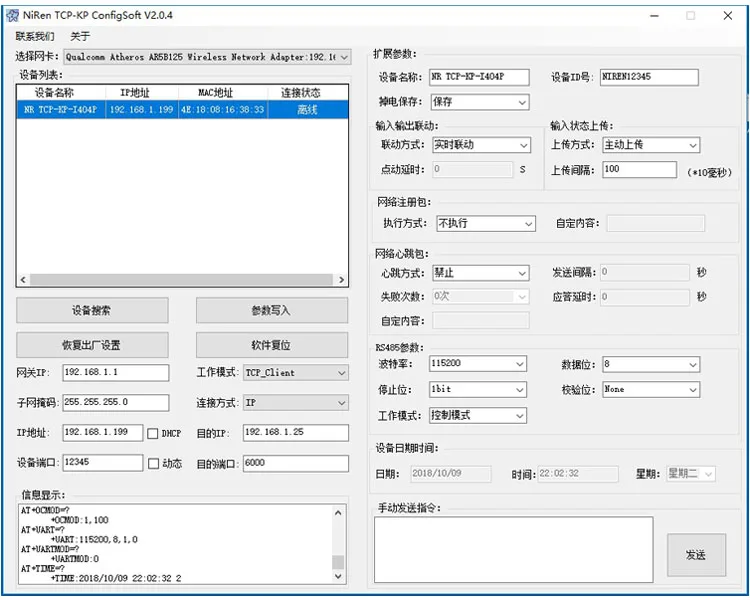The height and width of the screenshot is (600, 750).
Task: Minimize the ConfigSoft window
Action: click(654, 16)
